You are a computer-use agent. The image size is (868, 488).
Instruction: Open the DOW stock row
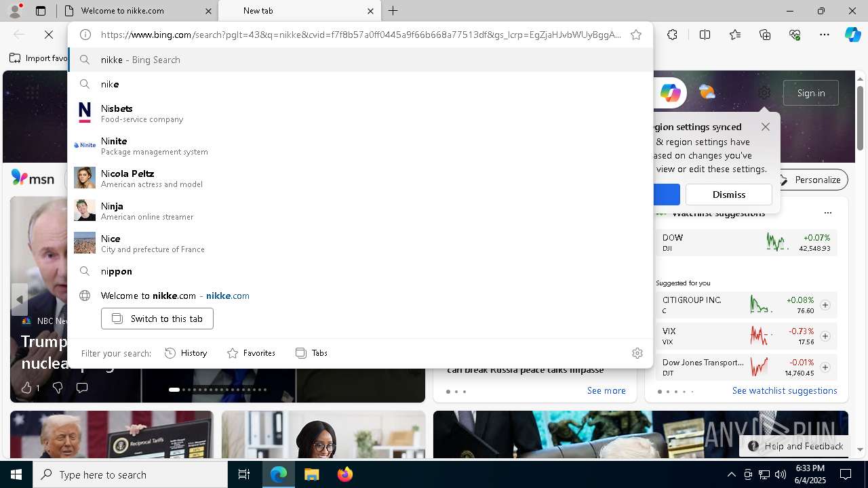tap(746, 243)
